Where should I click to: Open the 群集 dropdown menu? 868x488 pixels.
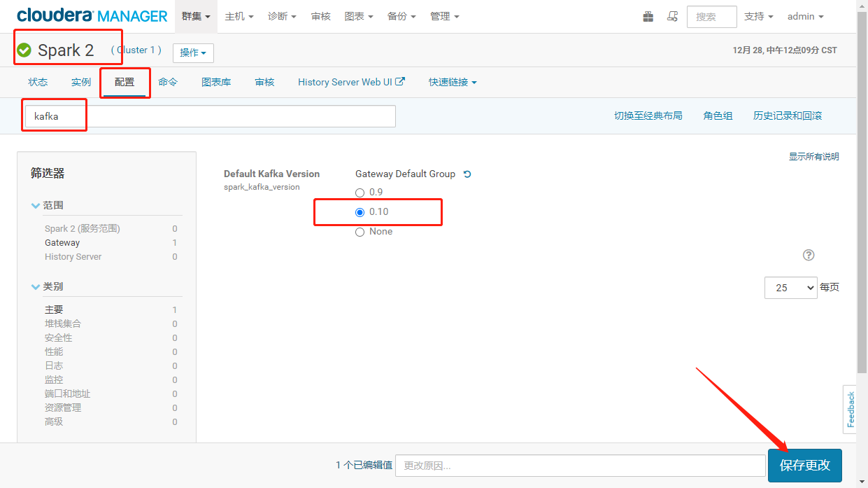click(196, 16)
